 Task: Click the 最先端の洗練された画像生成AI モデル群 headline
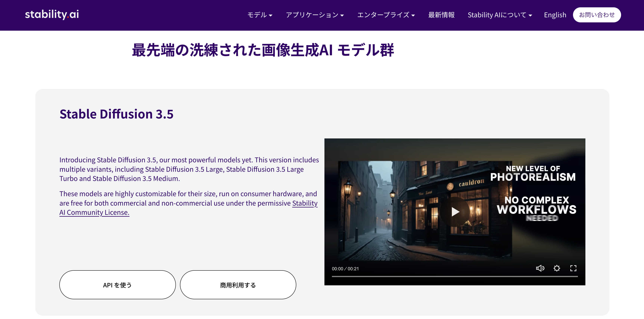point(263,50)
